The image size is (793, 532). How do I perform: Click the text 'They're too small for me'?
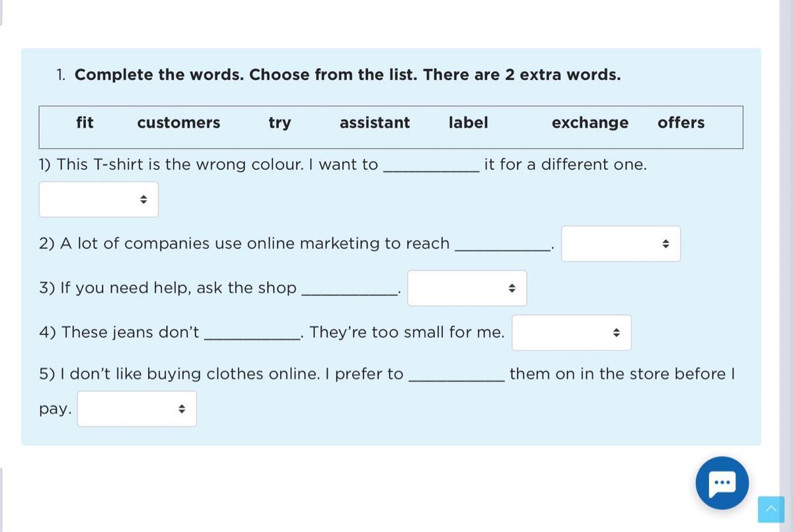tap(406, 332)
